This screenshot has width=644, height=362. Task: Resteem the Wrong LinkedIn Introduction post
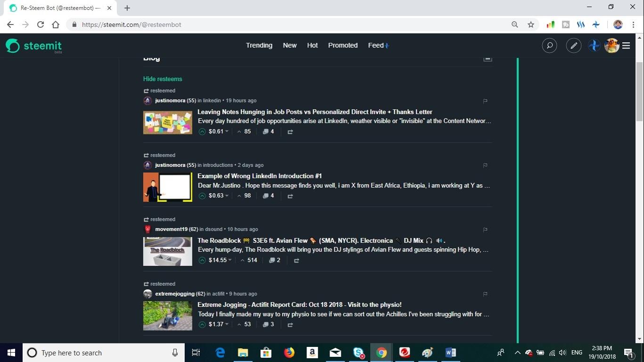coord(290,196)
